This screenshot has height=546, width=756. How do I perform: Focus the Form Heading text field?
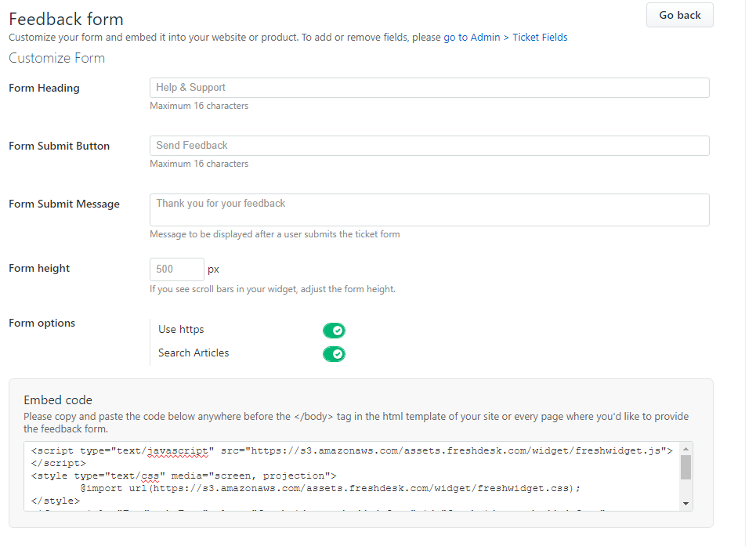point(429,88)
